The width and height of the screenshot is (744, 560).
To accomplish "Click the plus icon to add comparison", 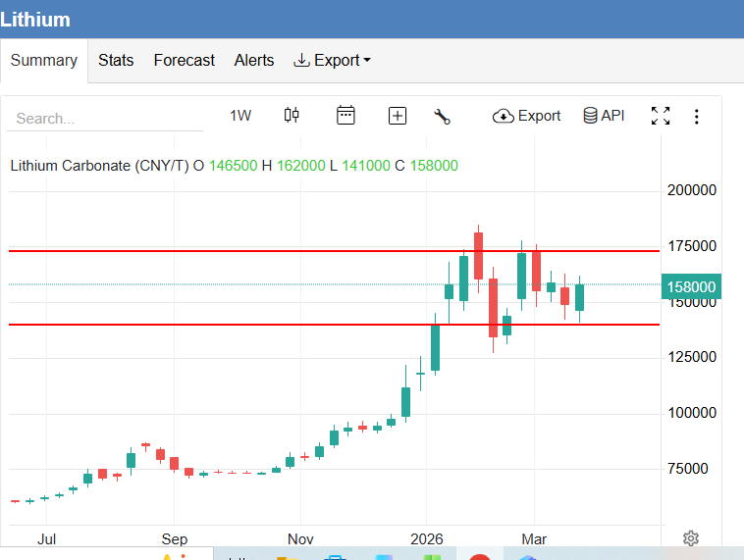I will click(x=398, y=116).
